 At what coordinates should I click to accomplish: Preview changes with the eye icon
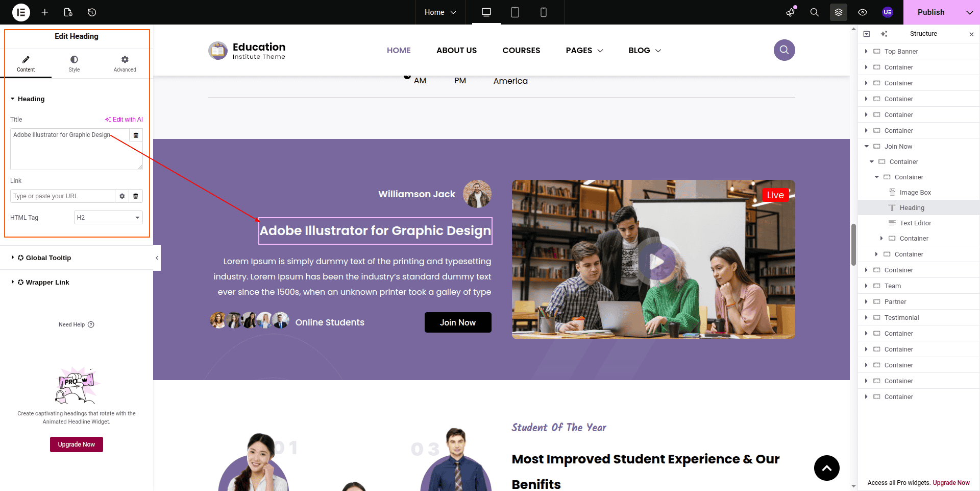(x=862, y=12)
